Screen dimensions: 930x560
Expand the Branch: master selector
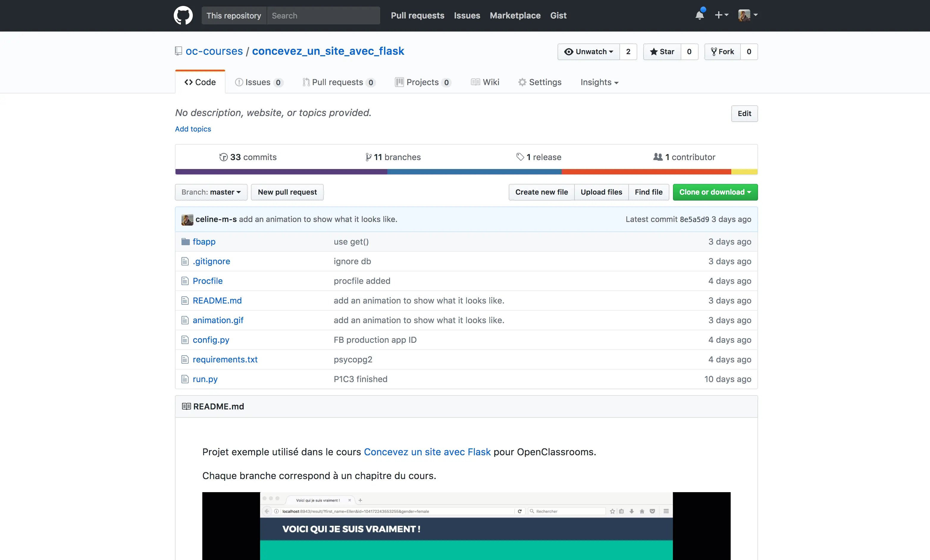click(211, 192)
